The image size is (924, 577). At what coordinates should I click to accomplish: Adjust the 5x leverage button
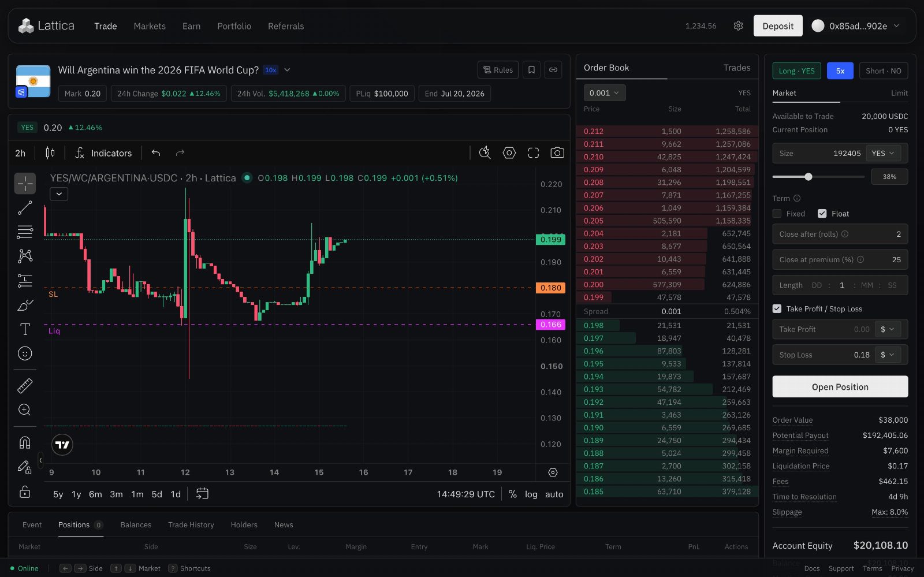[840, 71]
